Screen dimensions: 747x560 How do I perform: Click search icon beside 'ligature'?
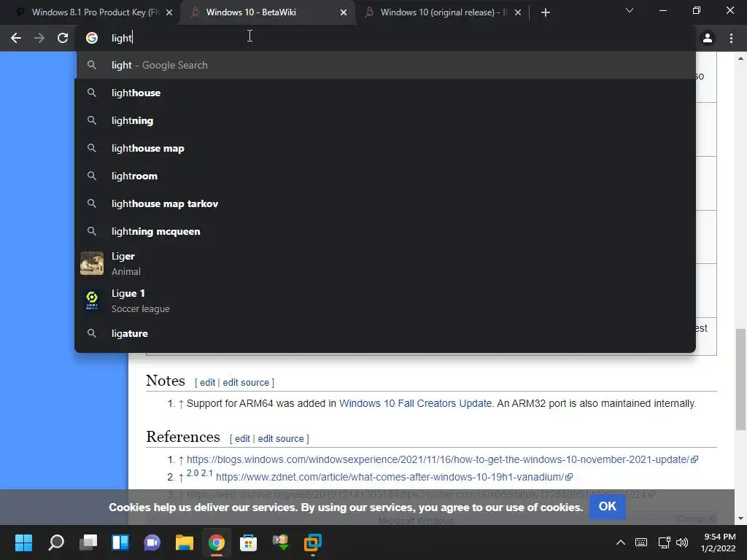pos(92,333)
